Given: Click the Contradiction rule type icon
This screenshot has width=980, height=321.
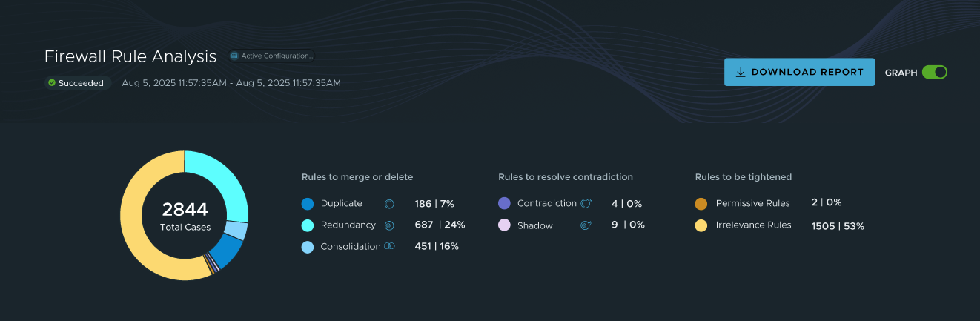Looking at the screenshot, I should tap(586, 203).
